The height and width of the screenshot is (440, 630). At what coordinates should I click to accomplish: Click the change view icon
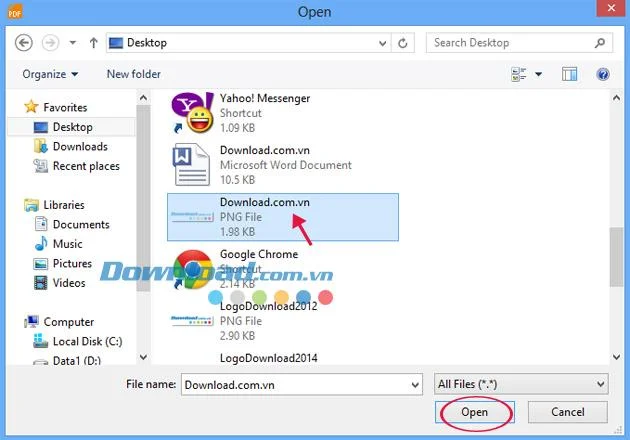pyautogui.click(x=519, y=74)
